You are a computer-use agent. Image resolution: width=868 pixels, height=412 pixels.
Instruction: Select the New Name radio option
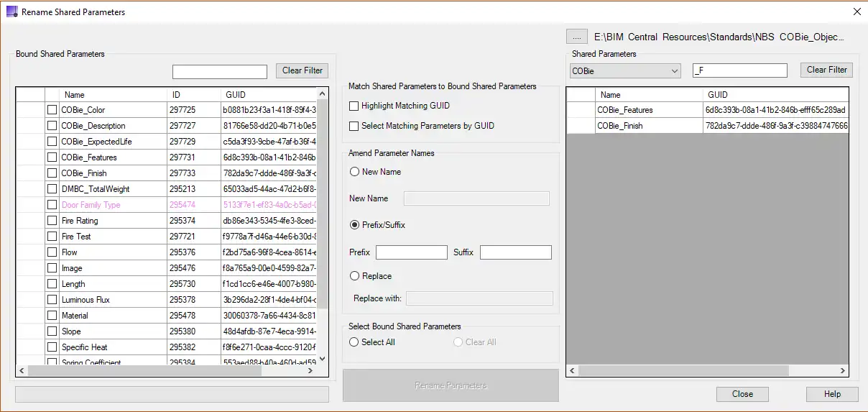pos(354,172)
